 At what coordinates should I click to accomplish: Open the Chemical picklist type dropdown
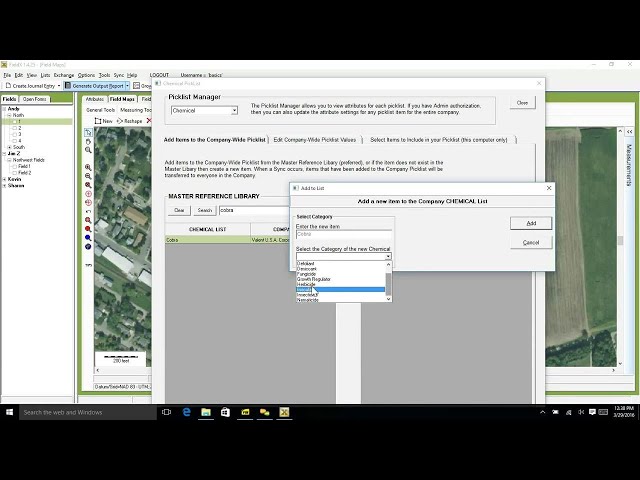234,111
